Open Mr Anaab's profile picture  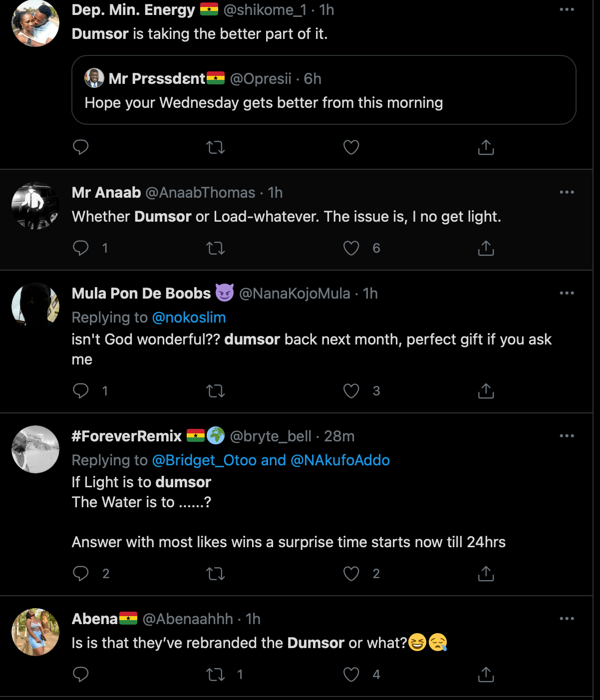coord(35,206)
